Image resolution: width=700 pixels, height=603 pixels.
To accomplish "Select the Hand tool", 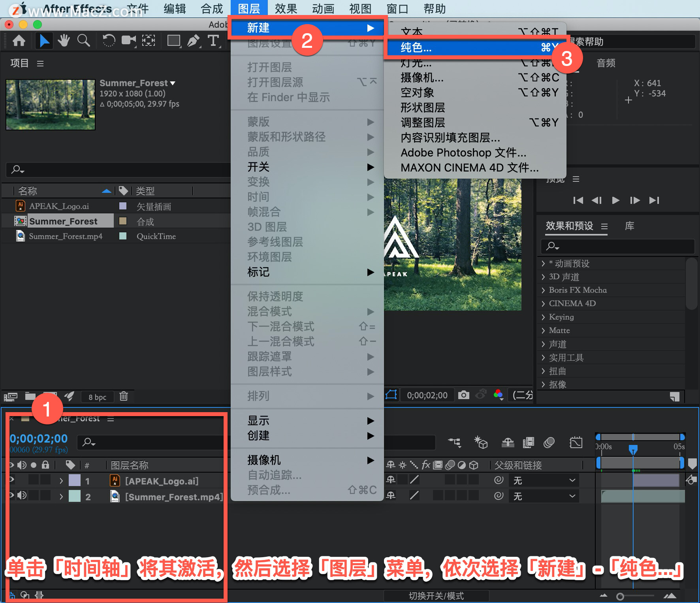I will click(x=64, y=40).
